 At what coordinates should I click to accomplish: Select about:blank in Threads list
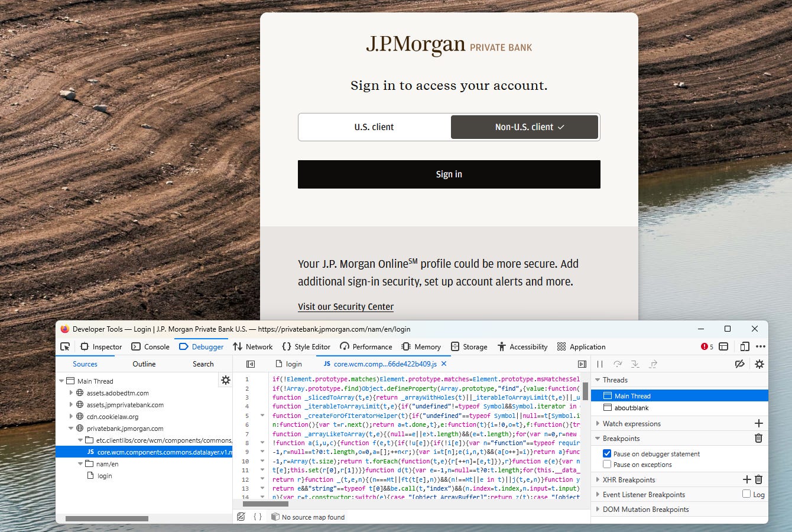click(x=680, y=408)
